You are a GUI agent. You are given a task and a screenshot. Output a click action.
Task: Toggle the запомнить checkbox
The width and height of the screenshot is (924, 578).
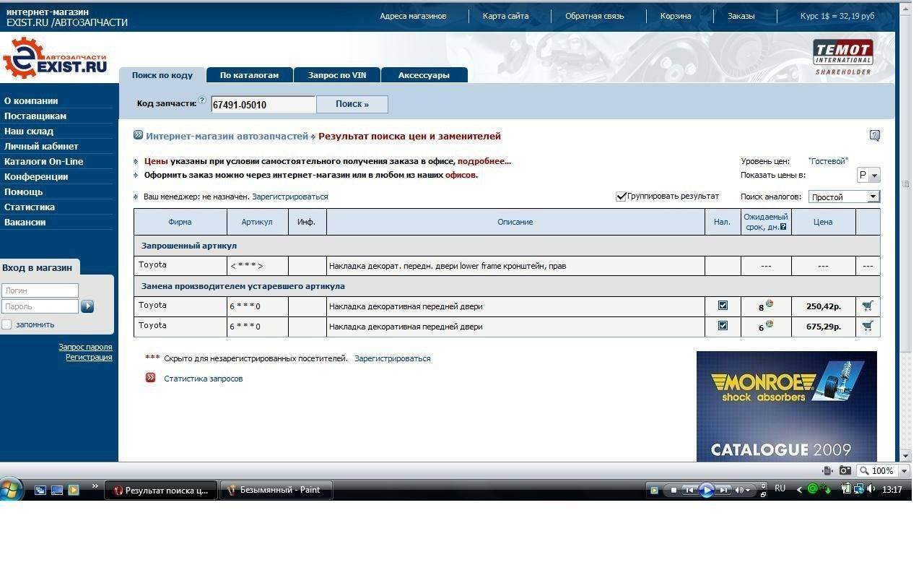tap(7, 324)
